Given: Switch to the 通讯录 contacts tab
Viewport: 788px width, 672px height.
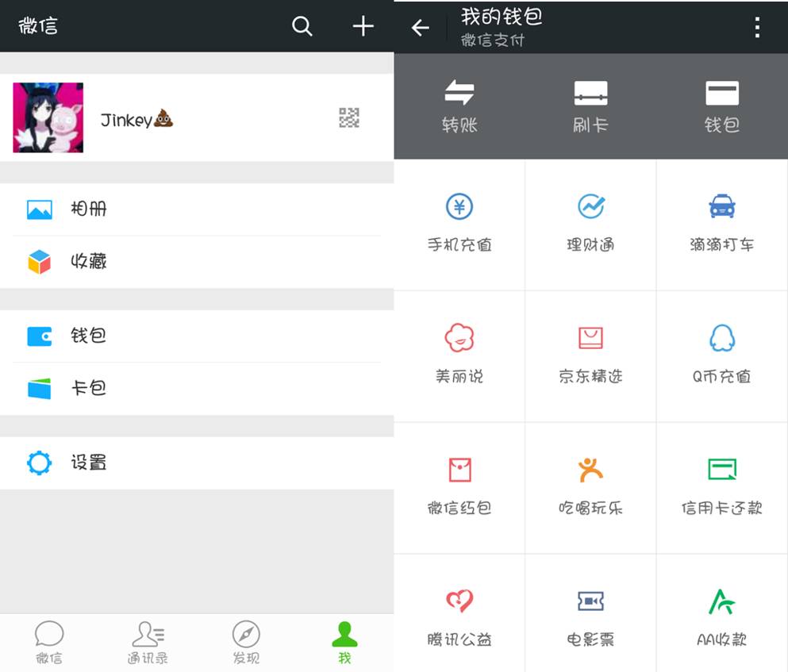Looking at the screenshot, I should (x=148, y=643).
